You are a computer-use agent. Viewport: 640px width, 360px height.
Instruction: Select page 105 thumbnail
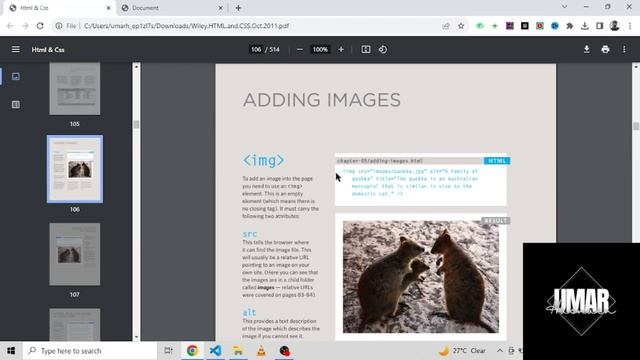(75, 89)
